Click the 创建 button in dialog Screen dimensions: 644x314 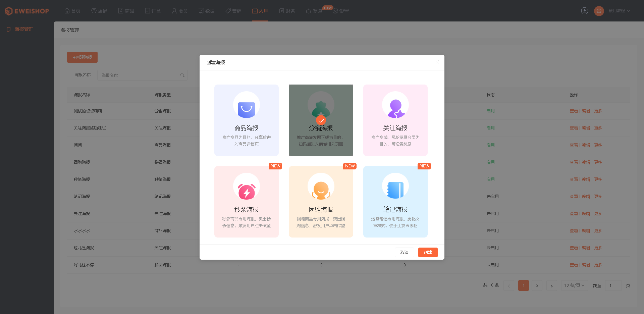click(428, 252)
